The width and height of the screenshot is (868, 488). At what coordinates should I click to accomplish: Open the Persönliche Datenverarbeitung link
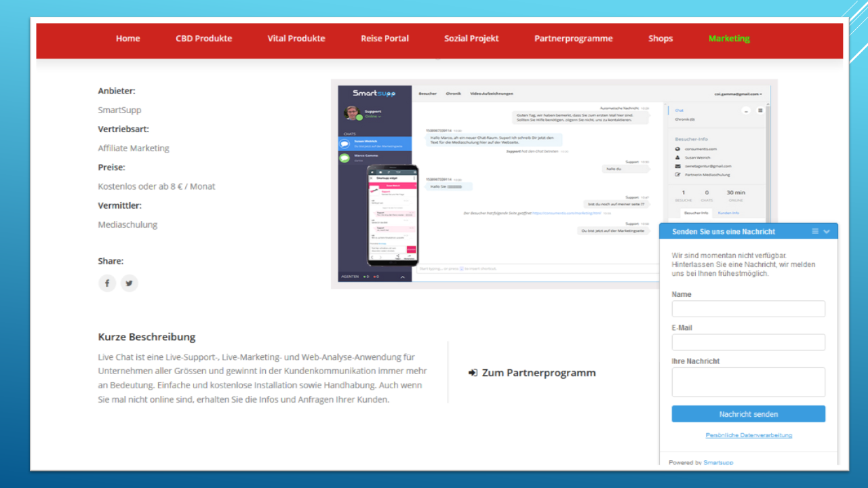click(x=749, y=435)
